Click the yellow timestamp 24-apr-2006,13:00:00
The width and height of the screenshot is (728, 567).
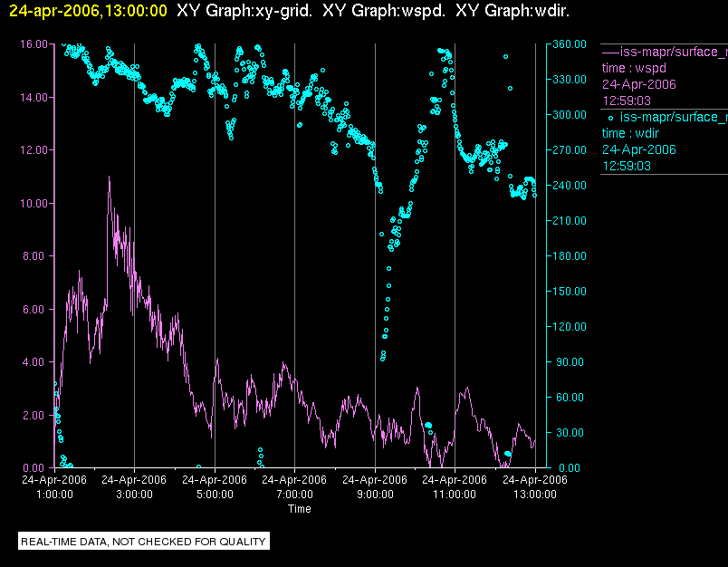[x=88, y=10]
